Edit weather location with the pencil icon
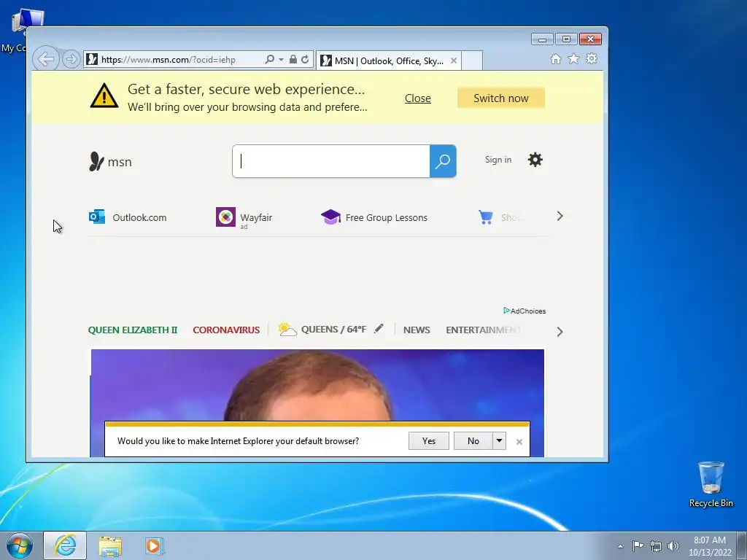 click(379, 328)
